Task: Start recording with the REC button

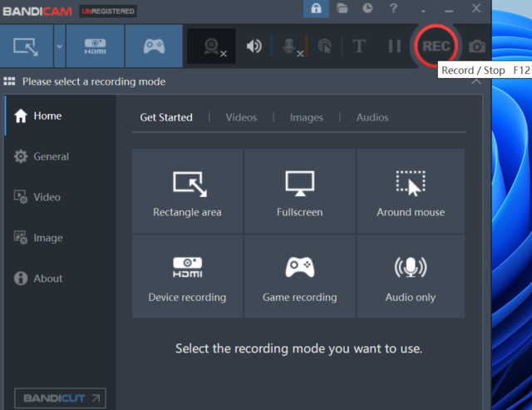Action: (436, 46)
